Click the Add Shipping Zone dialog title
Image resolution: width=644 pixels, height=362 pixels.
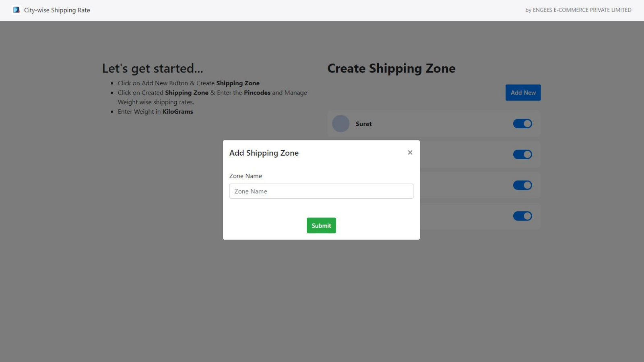tap(264, 153)
